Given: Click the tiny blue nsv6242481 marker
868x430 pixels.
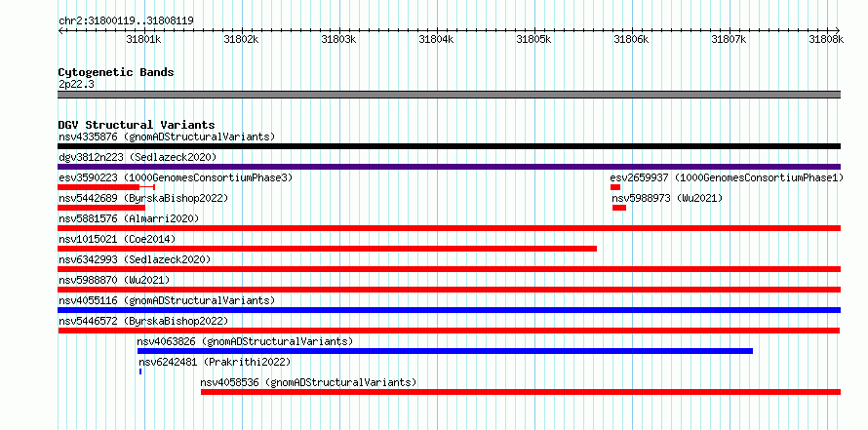Looking at the screenshot, I should [140, 371].
